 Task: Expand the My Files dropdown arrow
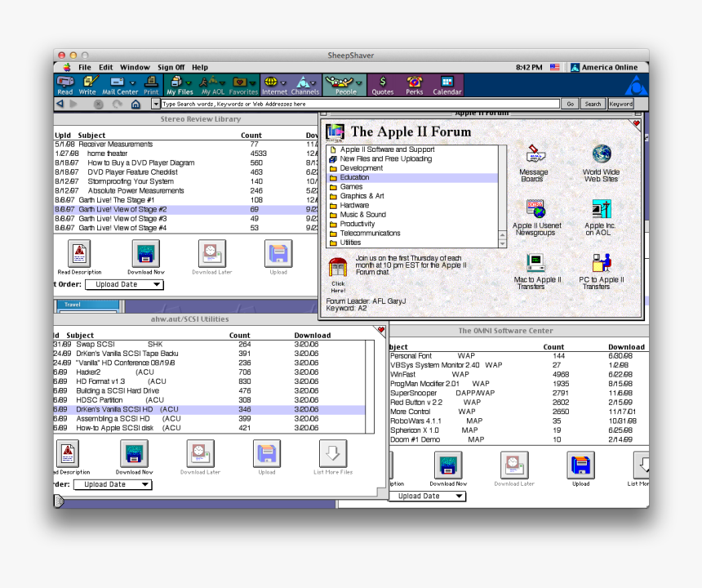click(189, 82)
